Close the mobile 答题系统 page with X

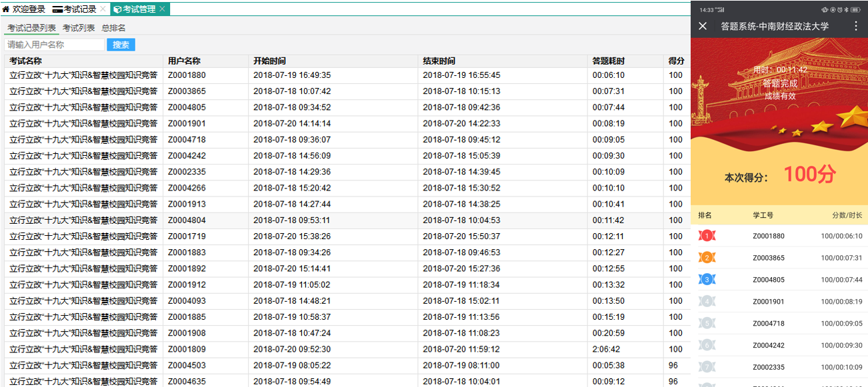703,26
